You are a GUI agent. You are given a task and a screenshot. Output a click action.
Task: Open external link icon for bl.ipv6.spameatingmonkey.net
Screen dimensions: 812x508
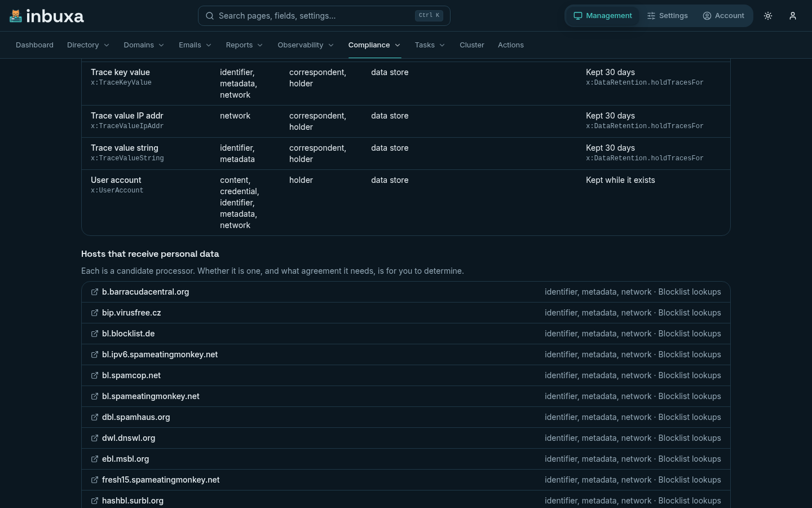tap(95, 354)
